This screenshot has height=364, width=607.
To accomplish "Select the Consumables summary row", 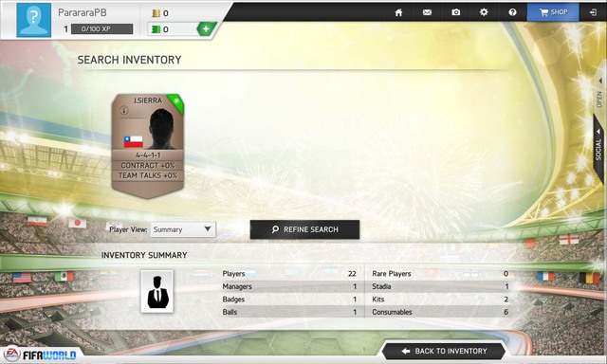I will point(440,312).
